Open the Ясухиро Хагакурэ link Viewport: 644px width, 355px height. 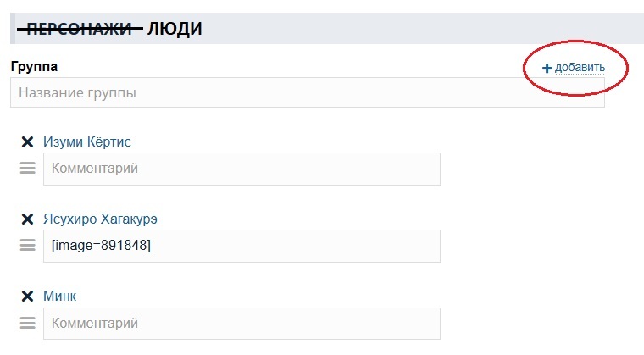click(100, 219)
